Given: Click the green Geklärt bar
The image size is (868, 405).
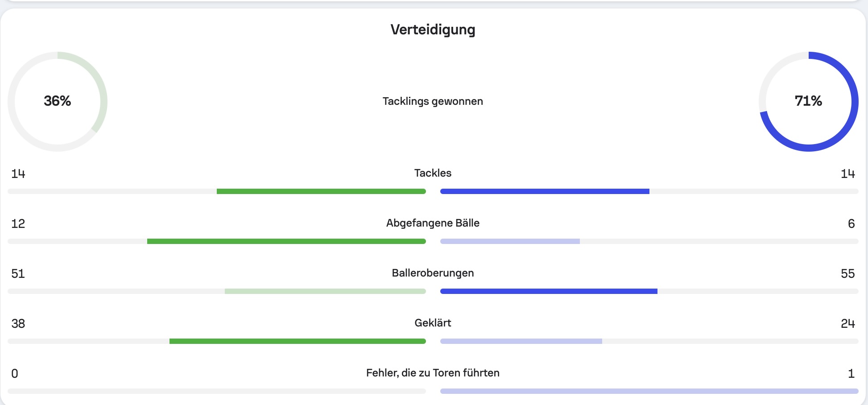Looking at the screenshot, I should coord(298,341).
